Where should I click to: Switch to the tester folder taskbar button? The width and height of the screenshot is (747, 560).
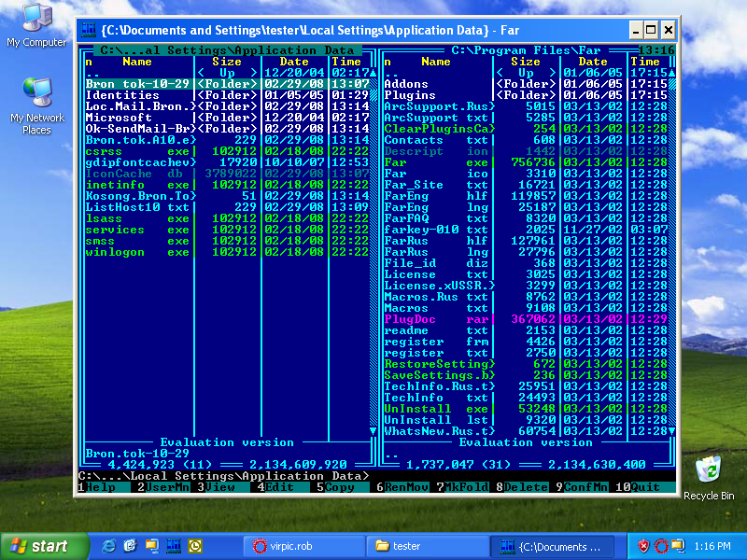pos(428,546)
